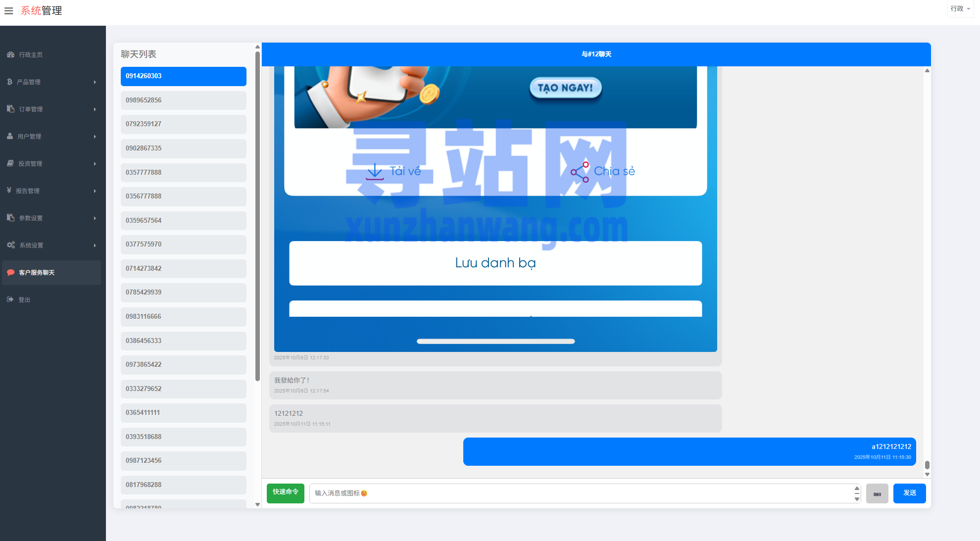Click the green 快速命令 button
The height and width of the screenshot is (541, 980).
pos(285,493)
